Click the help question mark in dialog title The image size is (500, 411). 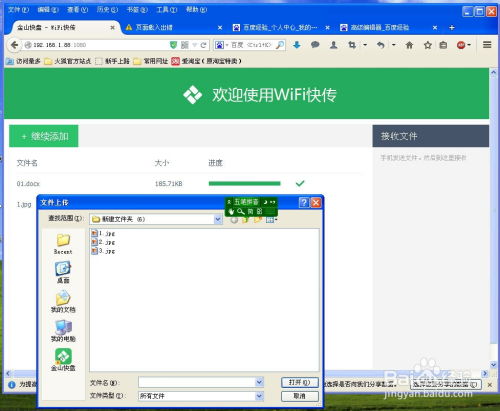[x=304, y=202]
